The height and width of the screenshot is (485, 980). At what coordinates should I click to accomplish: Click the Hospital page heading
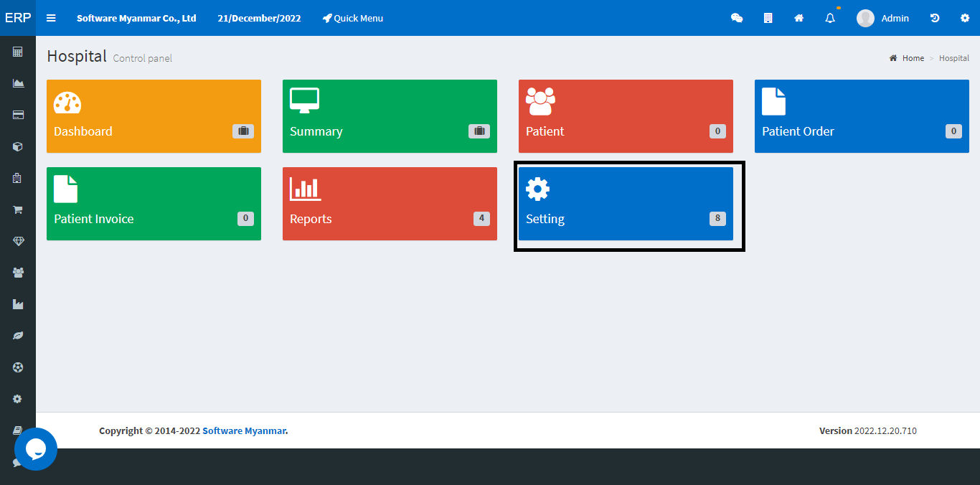(x=77, y=56)
